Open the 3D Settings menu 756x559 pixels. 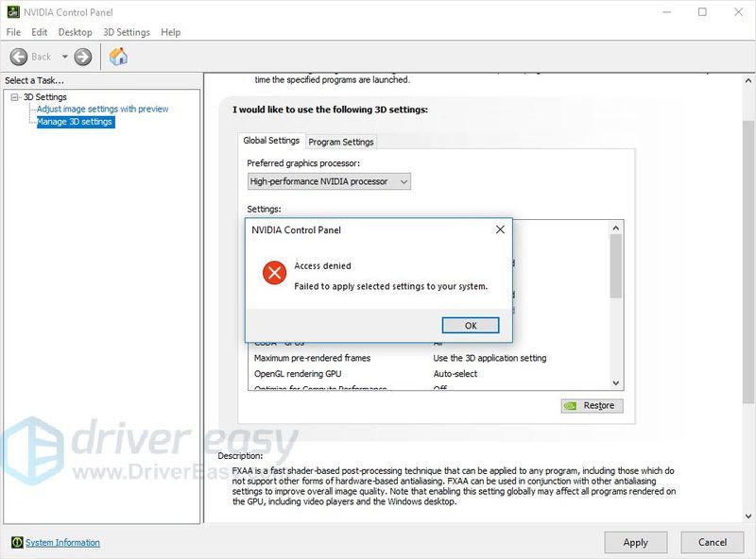coord(127,32)
